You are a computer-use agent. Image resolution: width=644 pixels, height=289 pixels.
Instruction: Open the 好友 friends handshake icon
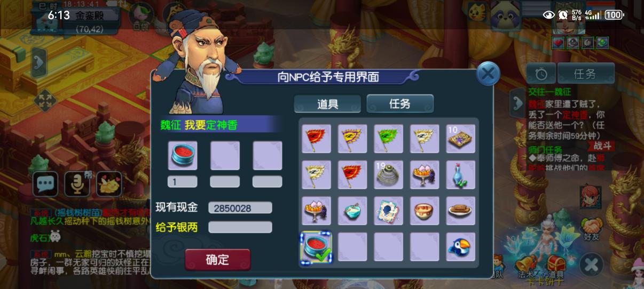[591, 227]
